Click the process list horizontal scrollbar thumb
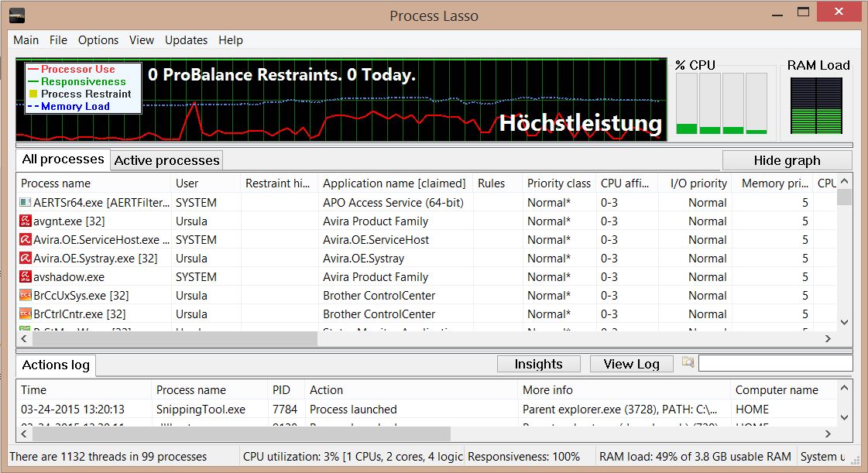 174,338
